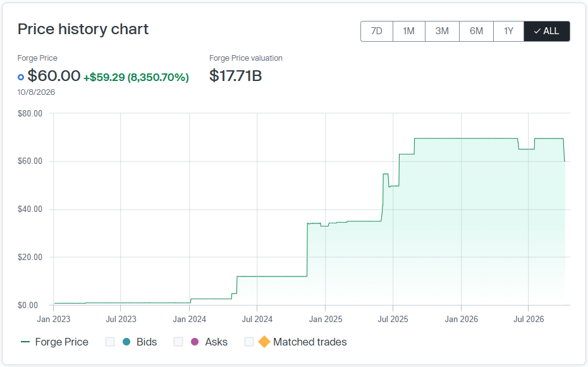Enable the Bids checkbox
The image size is (588, 367).
point(110,342)
